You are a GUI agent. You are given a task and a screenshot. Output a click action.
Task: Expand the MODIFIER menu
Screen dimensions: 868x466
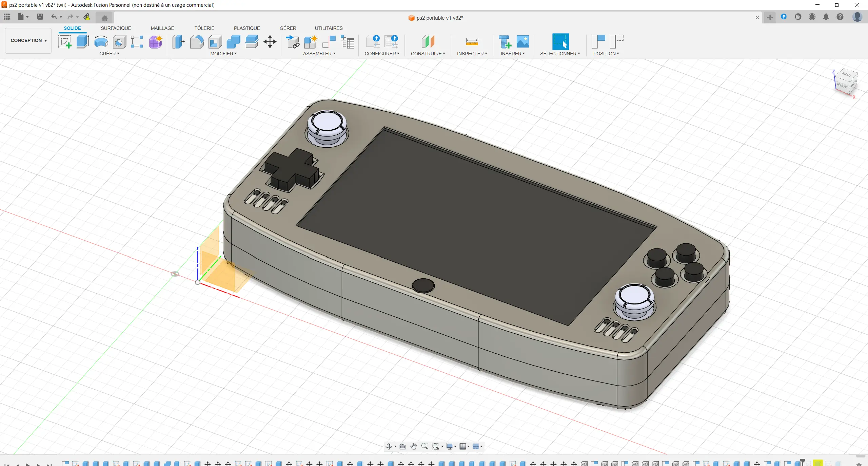pos(223,54)
